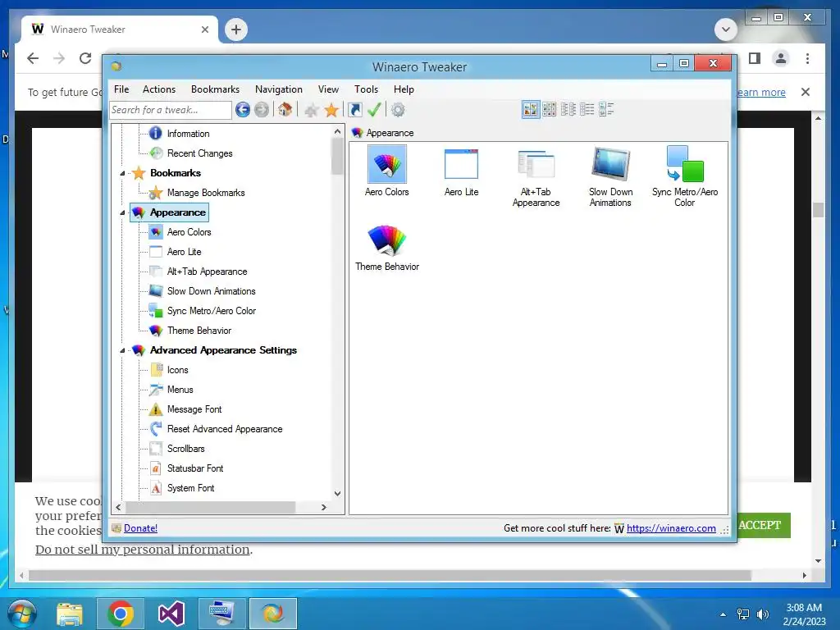
Task: Open the Actions menu
Action: tap(159, 89)
